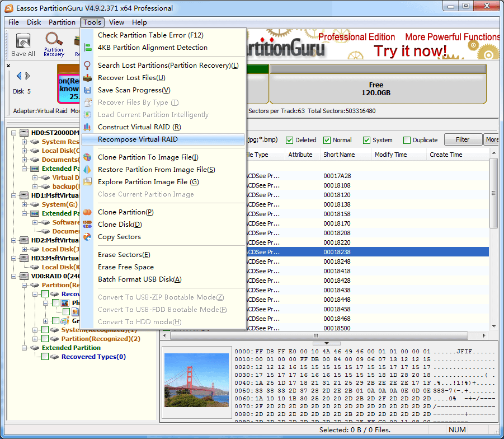The width and height of the screenshot is (504, 439).
Task: Check the box beside the Ph photo folder
Action: [55, 303]
